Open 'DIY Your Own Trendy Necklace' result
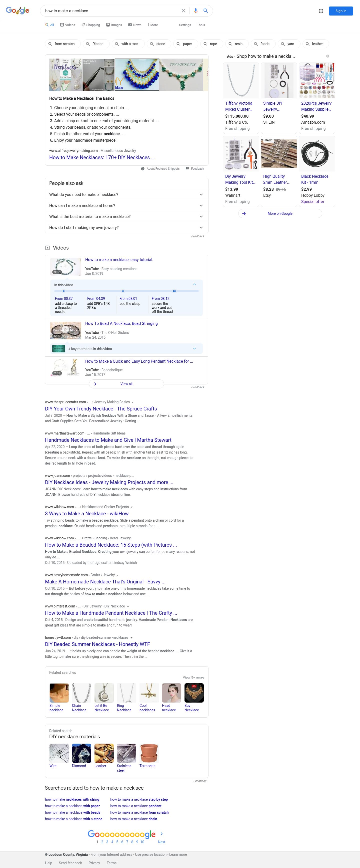 (101, 409)
